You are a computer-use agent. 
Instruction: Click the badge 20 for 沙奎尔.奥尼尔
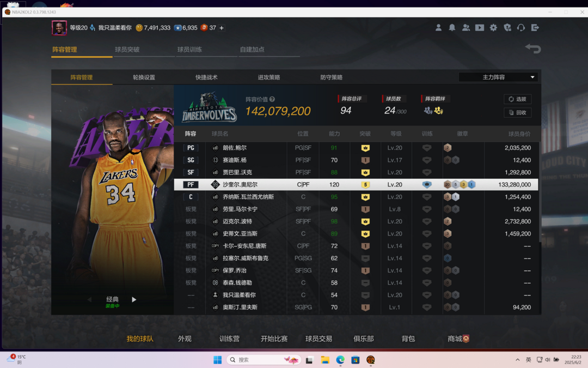[447, 184]
